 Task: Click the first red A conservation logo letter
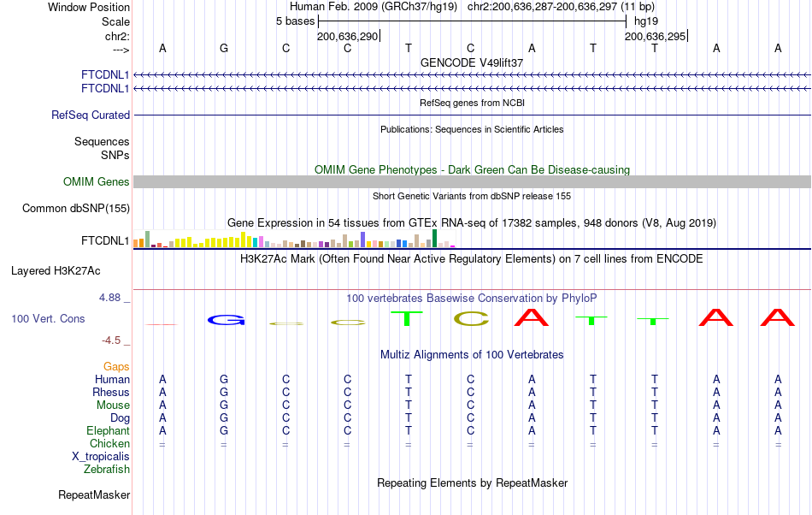[532, 317]
